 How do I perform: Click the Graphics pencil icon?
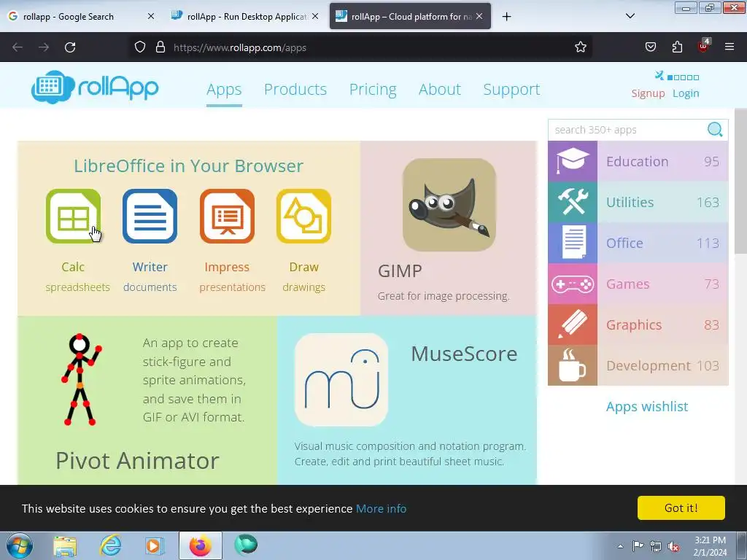tap(572, 325)
